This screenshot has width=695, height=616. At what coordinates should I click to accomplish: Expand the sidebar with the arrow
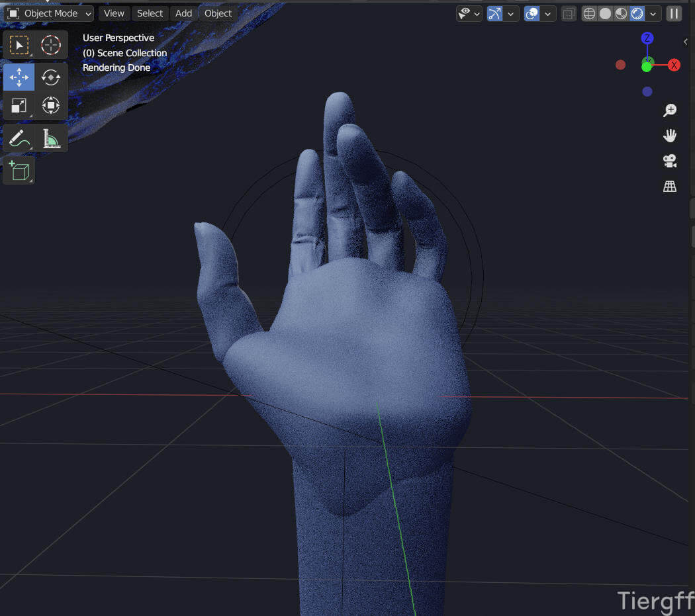pyautogui.click(x=685, y=42)
